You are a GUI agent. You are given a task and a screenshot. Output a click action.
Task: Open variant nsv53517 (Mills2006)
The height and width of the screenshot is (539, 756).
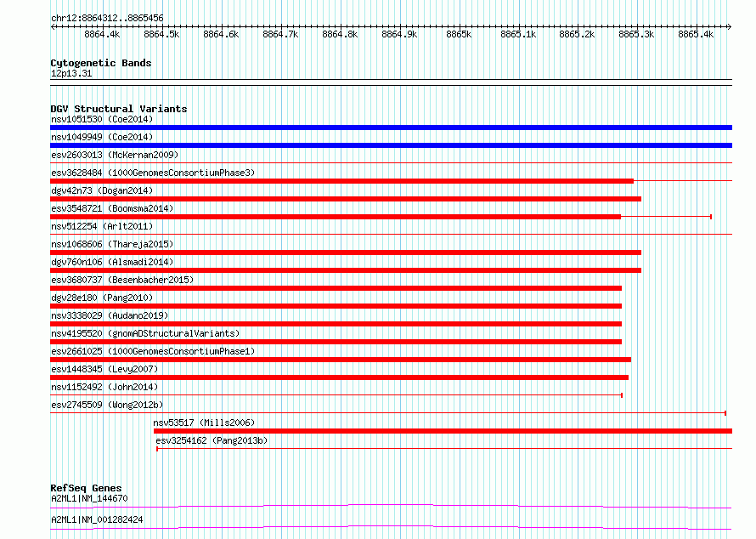click(x=204, y=423)
